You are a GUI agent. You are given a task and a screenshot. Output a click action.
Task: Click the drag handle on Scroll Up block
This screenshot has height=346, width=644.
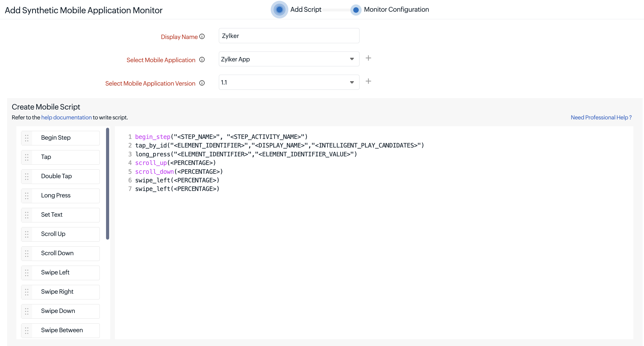[x=27, y=234]
